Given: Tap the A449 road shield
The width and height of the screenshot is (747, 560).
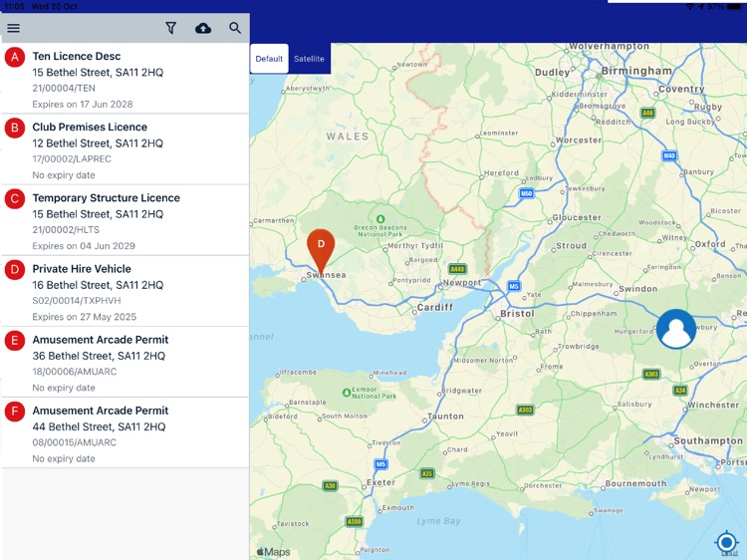Looking at the screenshot, I should click(457, 269).
